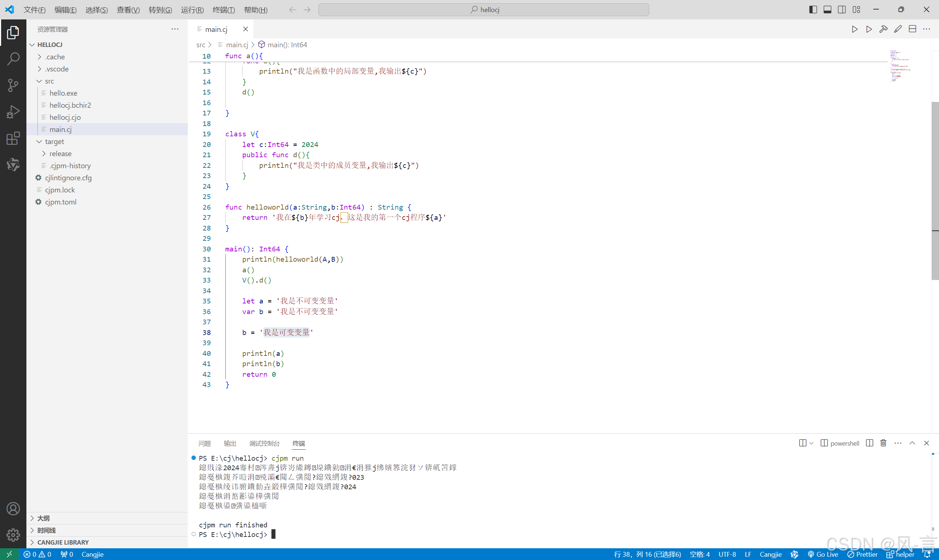Open Run and Debug view

click(x=13, y=112)
